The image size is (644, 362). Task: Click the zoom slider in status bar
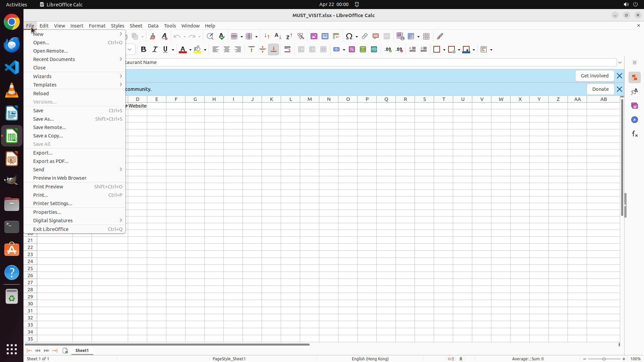604,359
